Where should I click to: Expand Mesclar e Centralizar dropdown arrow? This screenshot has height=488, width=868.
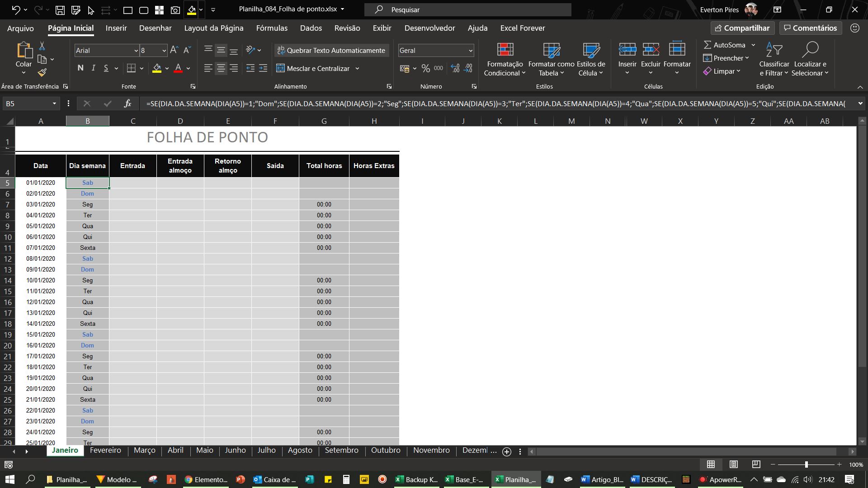point(357,69)
